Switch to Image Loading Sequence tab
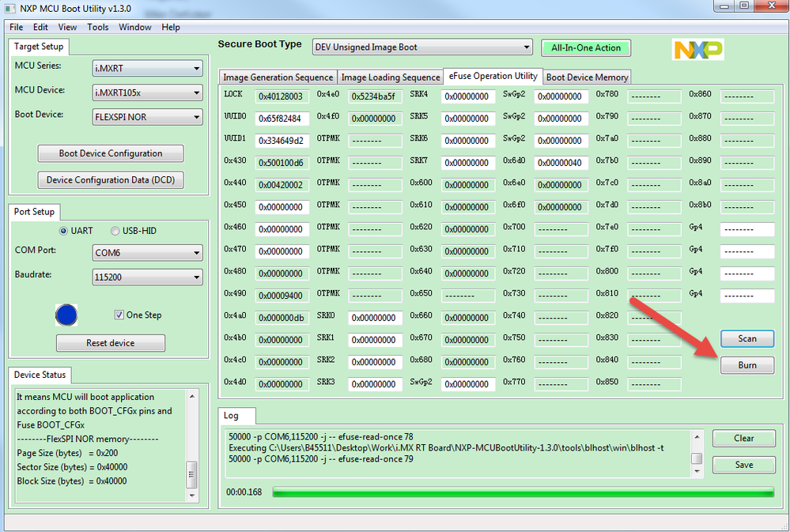The image size is (790, 532). [x=391, y=77]
